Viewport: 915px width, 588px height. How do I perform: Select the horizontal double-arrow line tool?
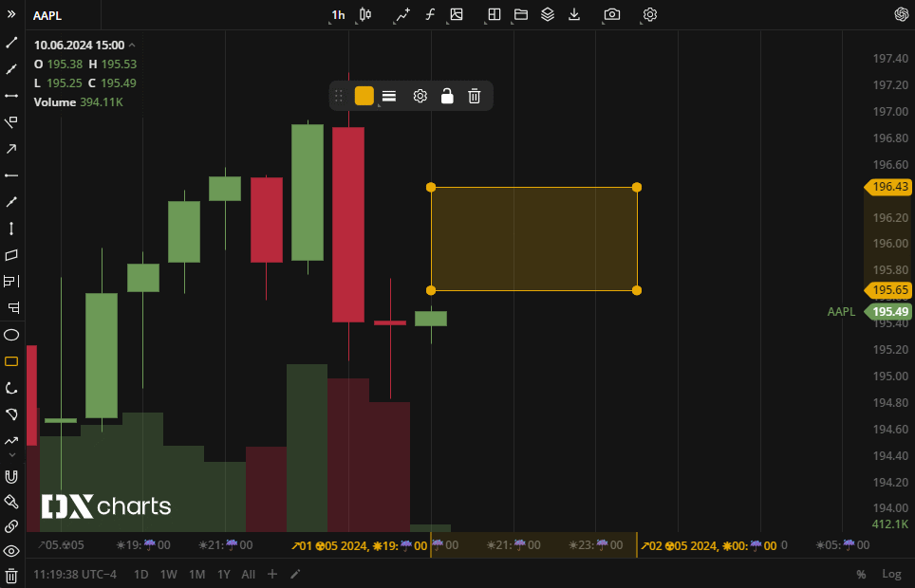tap(11, 96)
